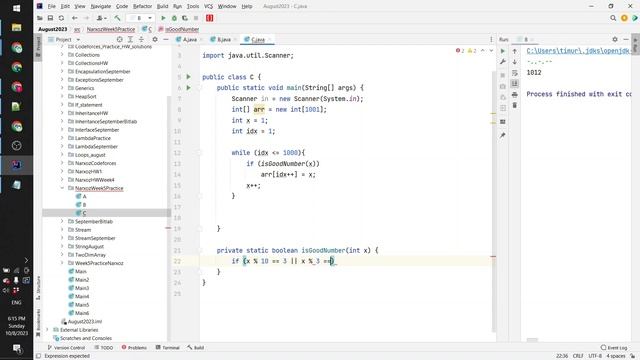Toggle the Project tool window stripe button

(38, 46)
